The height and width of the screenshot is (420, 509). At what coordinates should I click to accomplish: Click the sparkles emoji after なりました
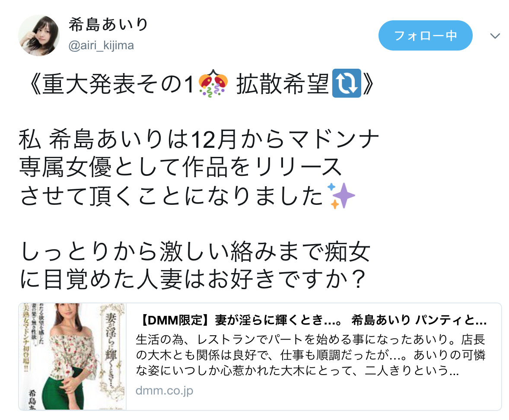[x=341, y=195]
